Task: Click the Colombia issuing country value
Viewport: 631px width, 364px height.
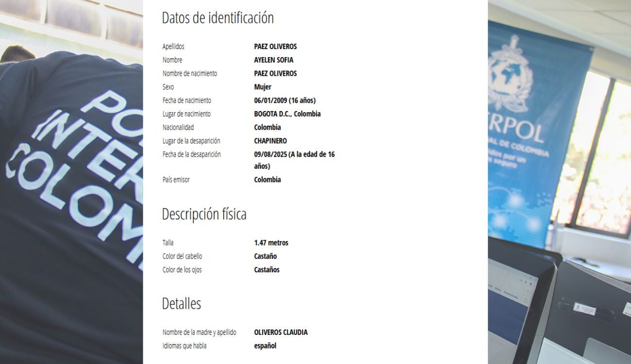Action: (x=267, y=179)
